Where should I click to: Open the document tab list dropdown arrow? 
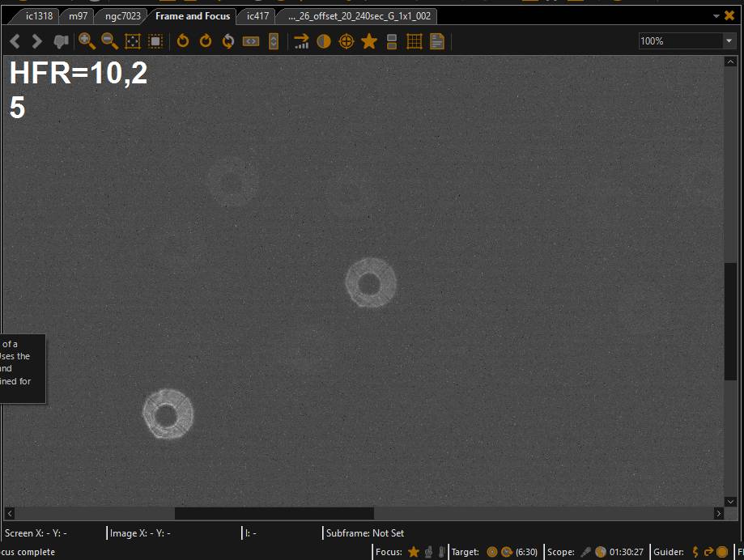point(716,16)
